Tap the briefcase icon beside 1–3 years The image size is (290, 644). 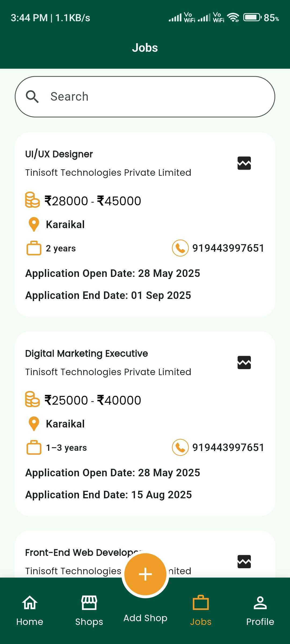[x=34, y=448]
